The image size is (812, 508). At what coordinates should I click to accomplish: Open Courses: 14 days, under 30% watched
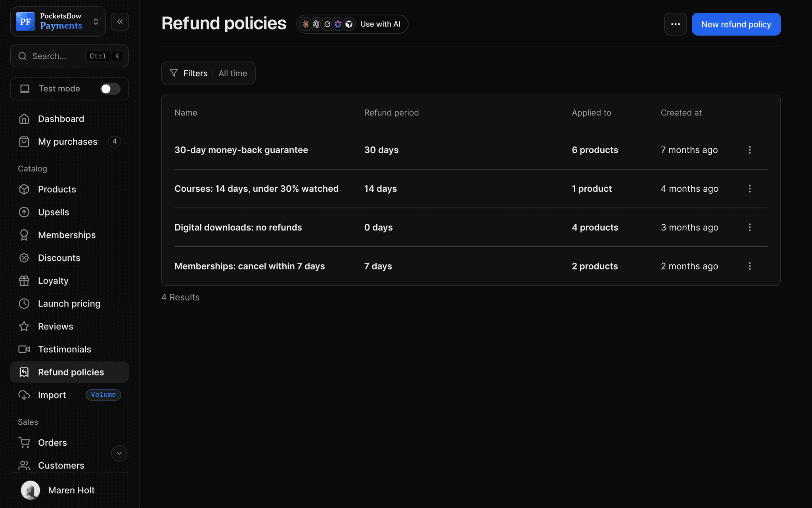coord(257,189)
